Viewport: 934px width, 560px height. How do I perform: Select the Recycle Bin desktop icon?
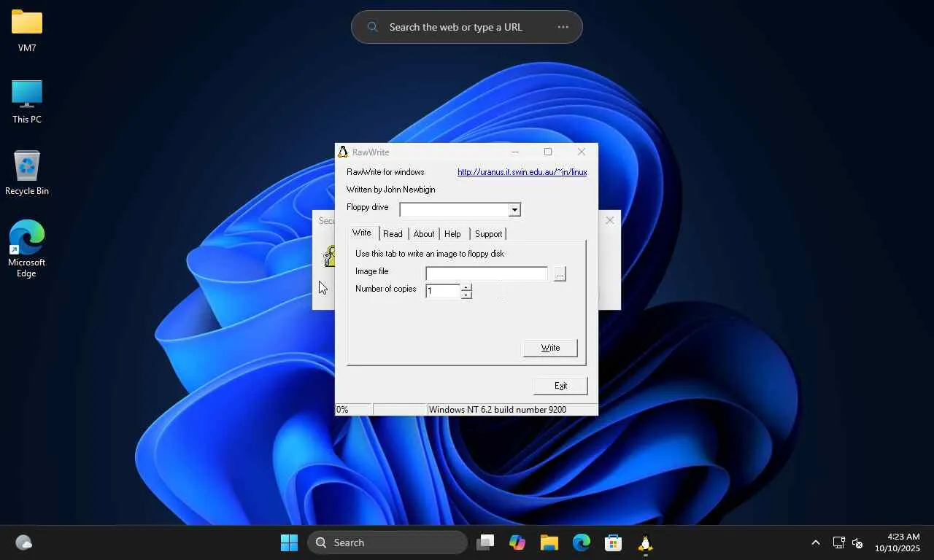tap(27, 174)
